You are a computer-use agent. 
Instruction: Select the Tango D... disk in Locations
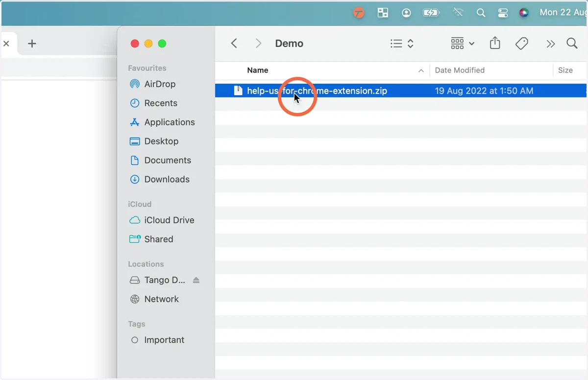click(157, 281)
